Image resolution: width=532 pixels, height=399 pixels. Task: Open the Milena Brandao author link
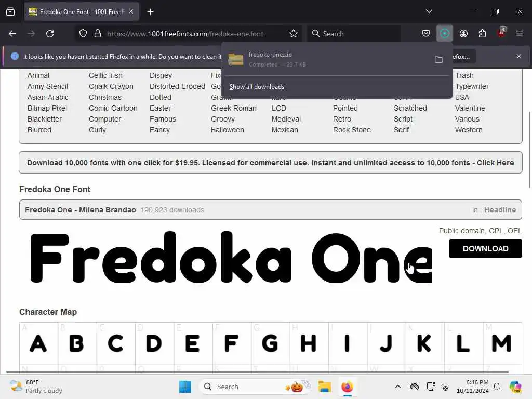(107, 210)
